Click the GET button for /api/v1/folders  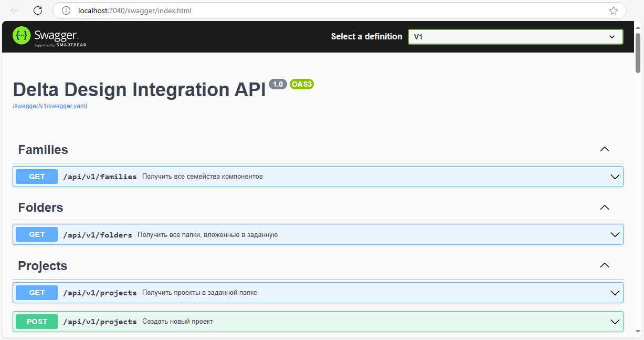tap(37, 235)
